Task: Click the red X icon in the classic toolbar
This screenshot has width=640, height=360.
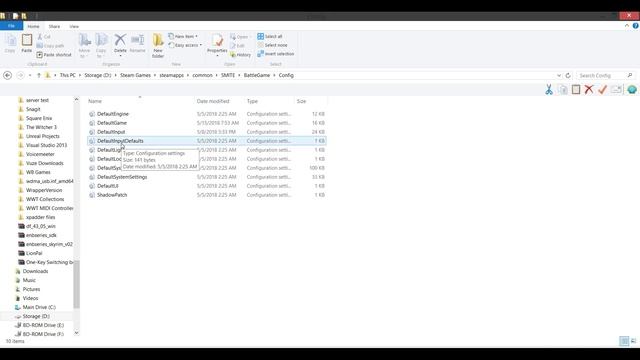Action: click(589, 89)
